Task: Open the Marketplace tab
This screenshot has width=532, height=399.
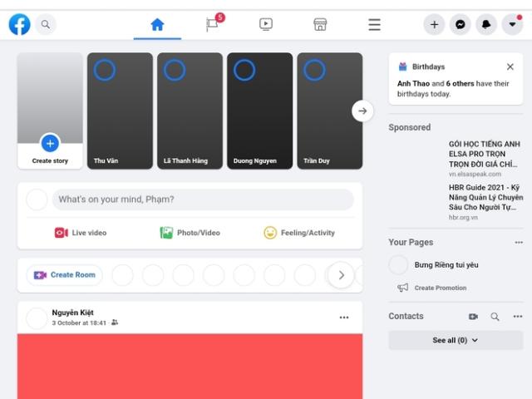Action: point(320,24)
